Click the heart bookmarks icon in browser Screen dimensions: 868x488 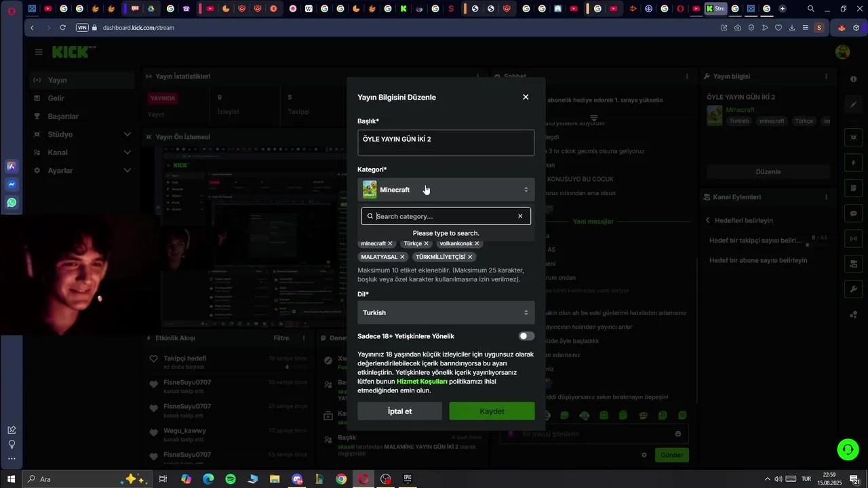click(778, 28)
